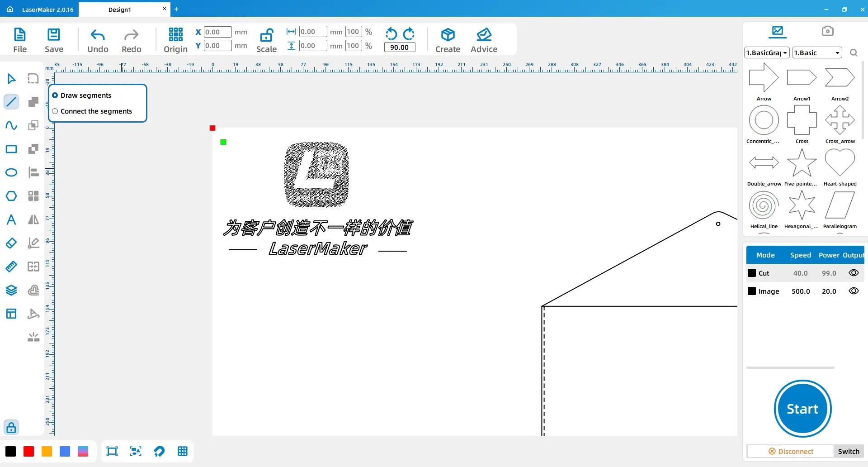Insert the Helical_line shape
868x467 pixels.
pyautogui.click(x=764, y=205)
